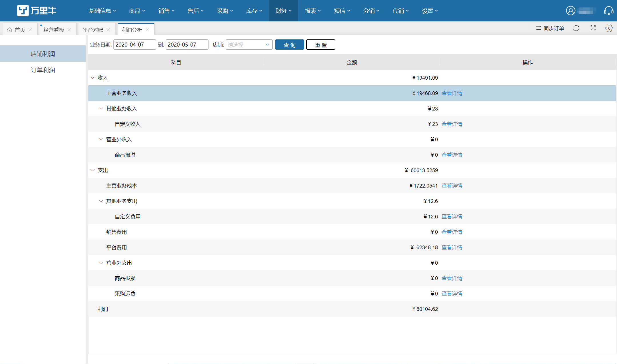Close the 平台对账 tab

[x=108, y=30]
